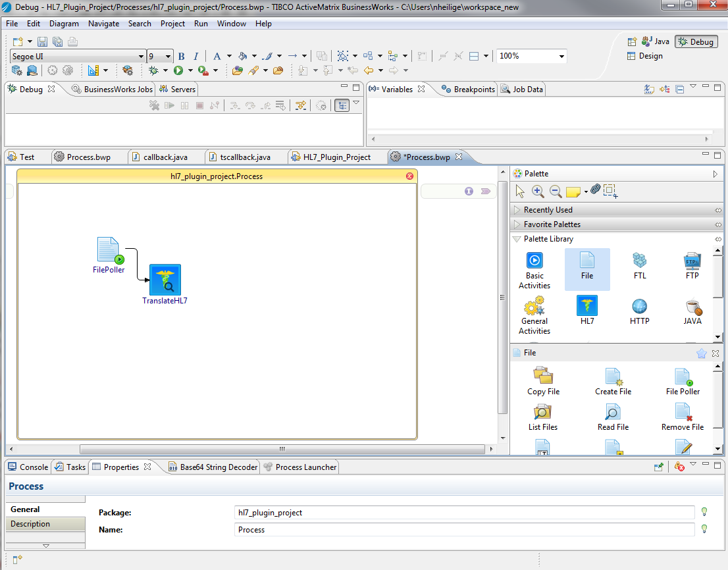Switch to the callback.java editor tab
The image size is (728, 570).
tap(165, 157)
